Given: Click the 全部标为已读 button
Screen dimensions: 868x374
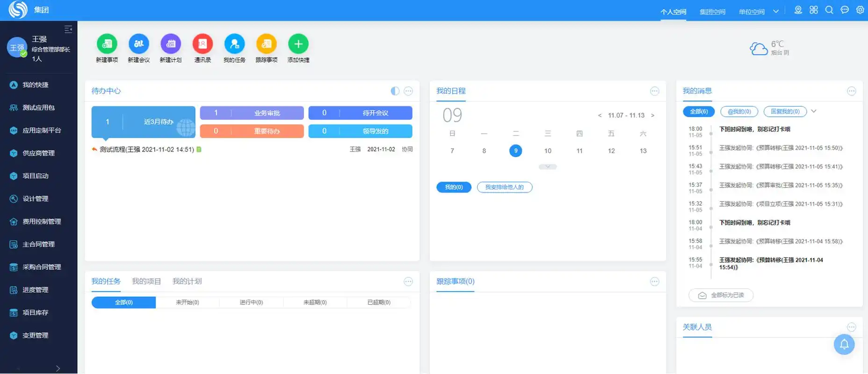Looking at the screenshot, I should [721, 295].
